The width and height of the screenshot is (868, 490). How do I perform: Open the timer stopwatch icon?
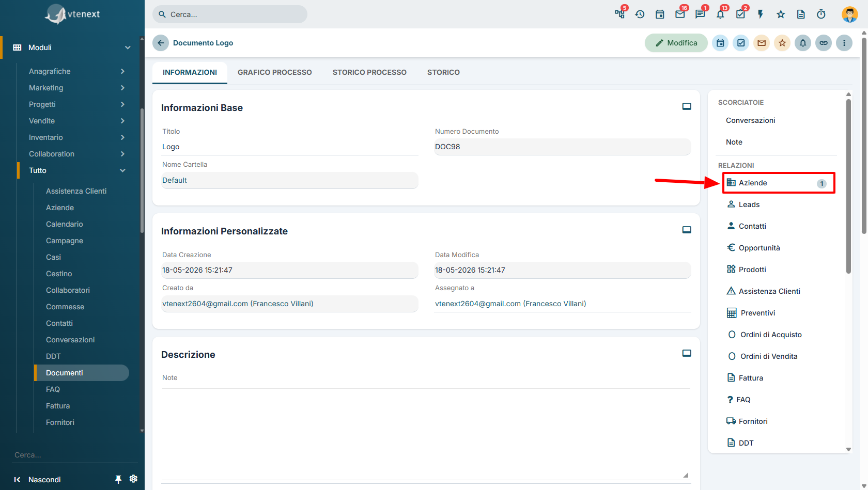point(821,14)
